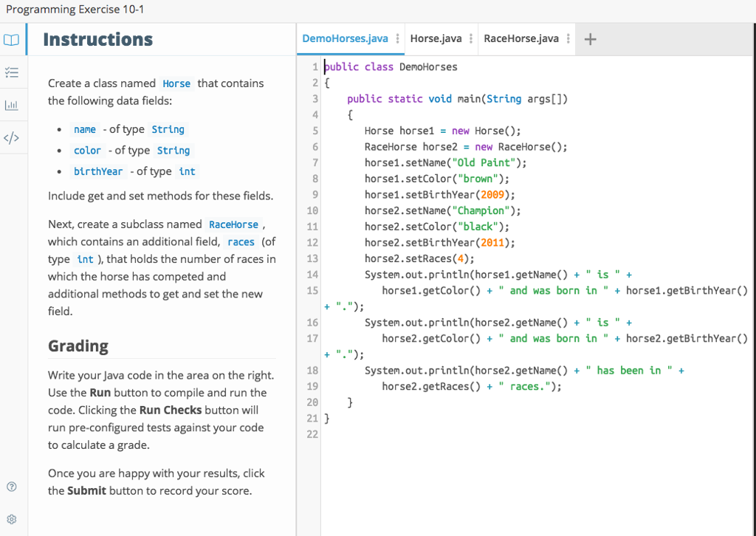This screenshot has height=536, width=756.
Task: Click the highlighted races field name
Action: [x=241, y=241]
